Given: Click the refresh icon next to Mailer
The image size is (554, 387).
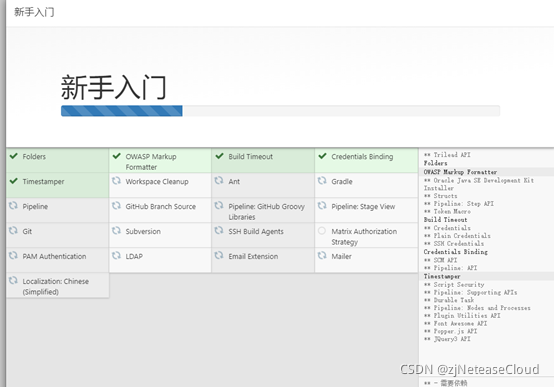Looking at the screenshot, I should [322, 256].
